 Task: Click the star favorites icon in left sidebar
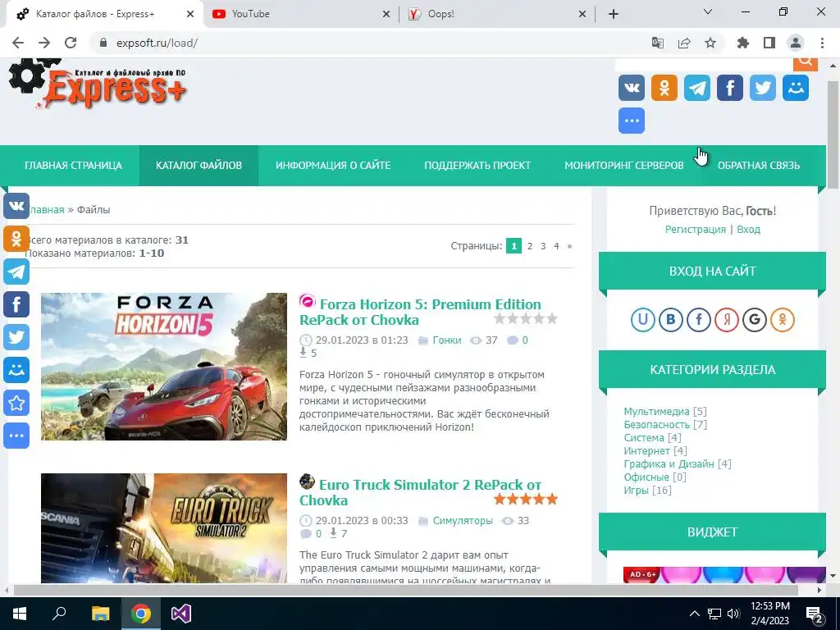16,403
